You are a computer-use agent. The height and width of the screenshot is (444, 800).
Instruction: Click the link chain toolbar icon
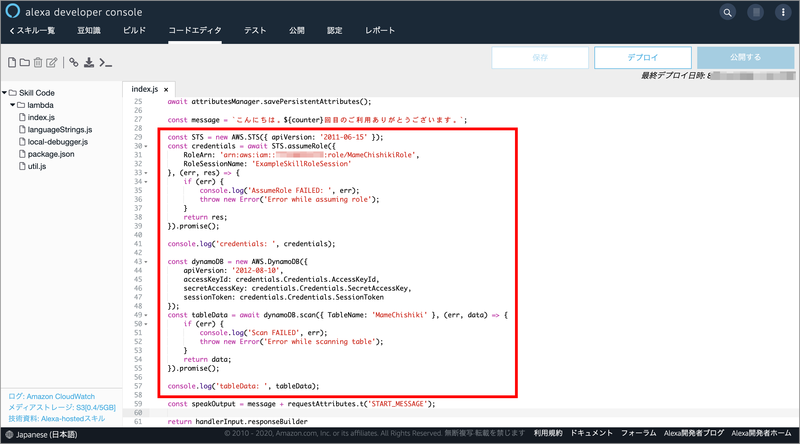click(x=74, y=62)
